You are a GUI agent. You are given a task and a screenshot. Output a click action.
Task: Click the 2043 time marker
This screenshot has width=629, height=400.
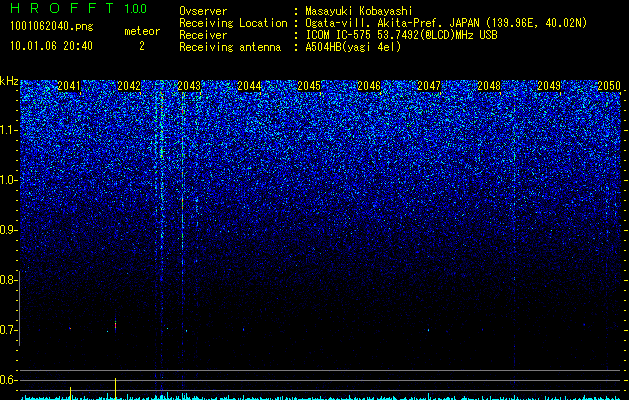189,86
